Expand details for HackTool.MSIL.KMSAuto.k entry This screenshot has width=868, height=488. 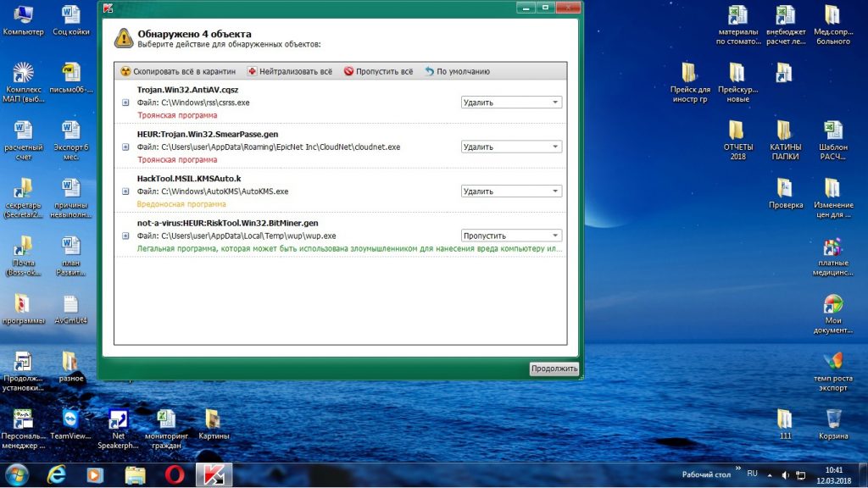125,191
